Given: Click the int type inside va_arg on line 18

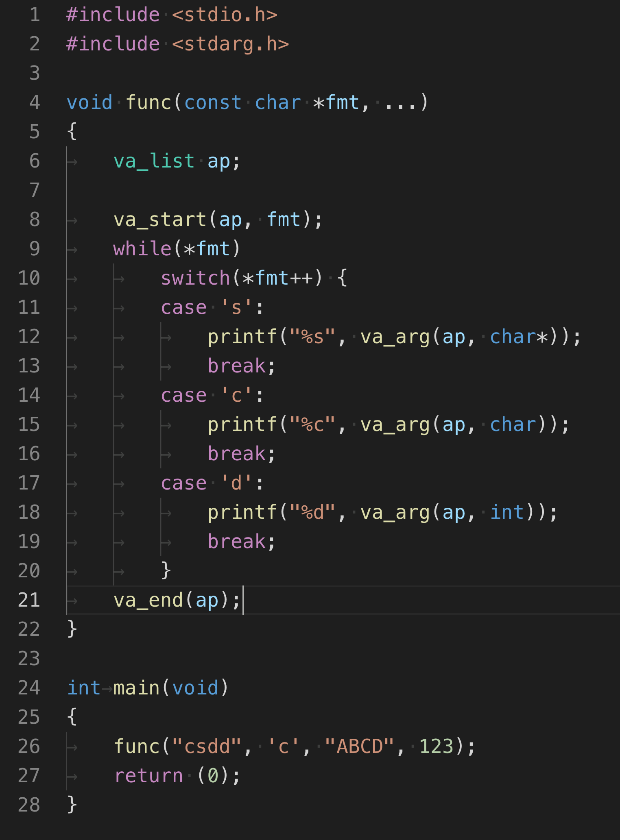Looking at the screenshot, I should pos(507,513).
